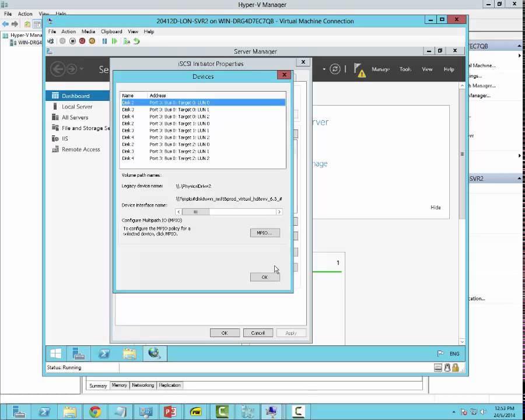This screenshot has height=420, width=525.
Task: Select Disk 3 Target 0: LUN 1 row
Action: (203, 110)
